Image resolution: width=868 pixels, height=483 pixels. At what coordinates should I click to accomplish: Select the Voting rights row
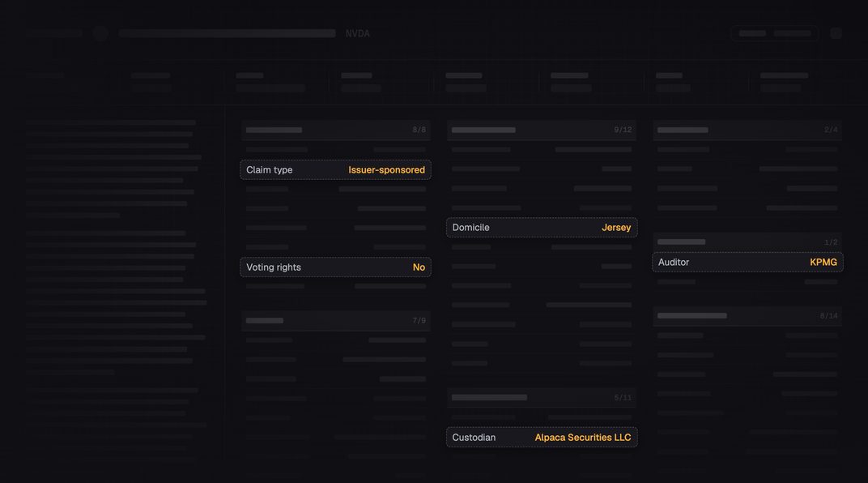[335, 267]
